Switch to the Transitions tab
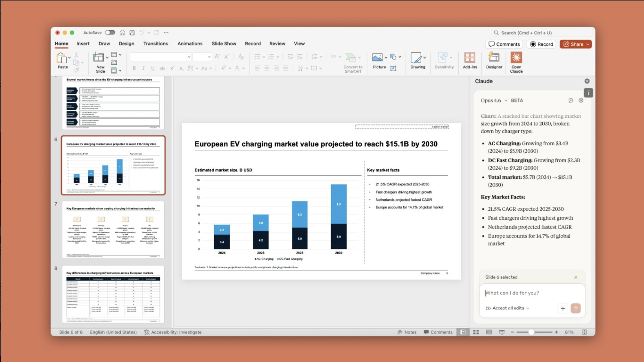 click(x=155, y=44)
